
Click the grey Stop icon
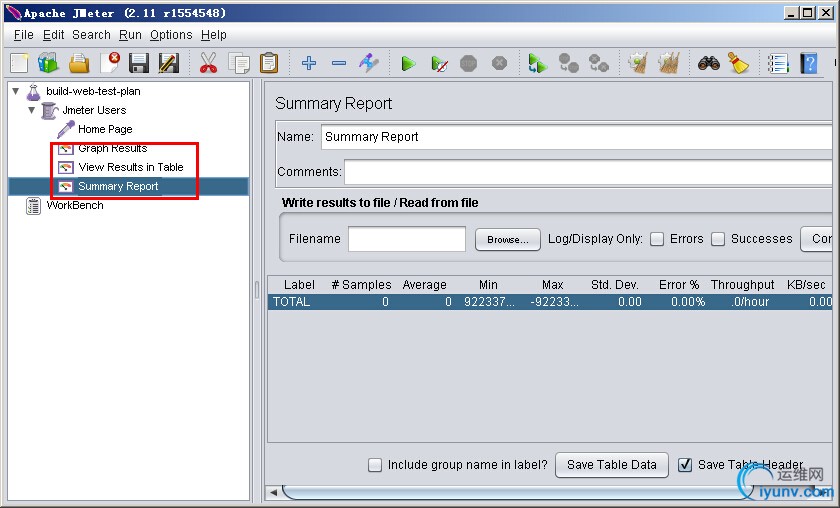click(x=468, y=63)
